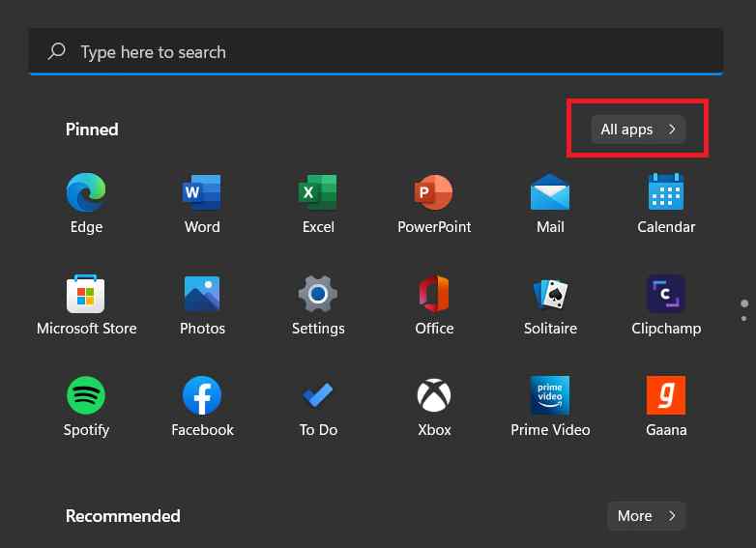Screen dimensions: 756x548
Task: Open the Edge browser icon
Action: click(86, 192)
